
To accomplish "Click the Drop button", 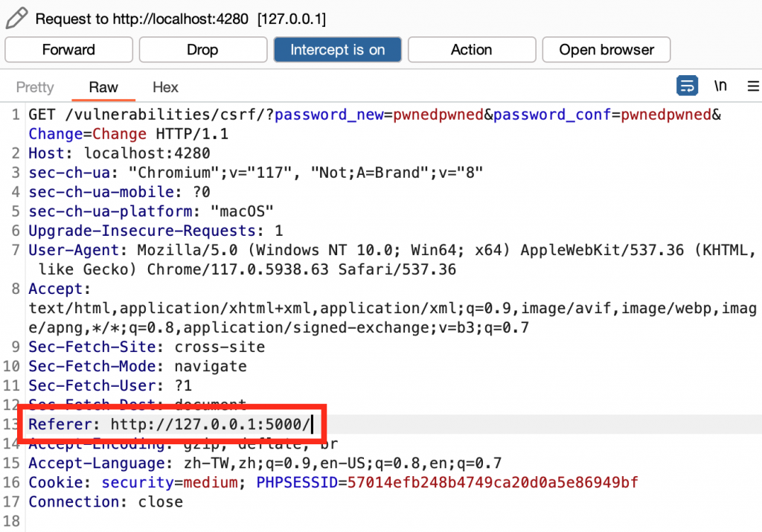I will 203,50.
